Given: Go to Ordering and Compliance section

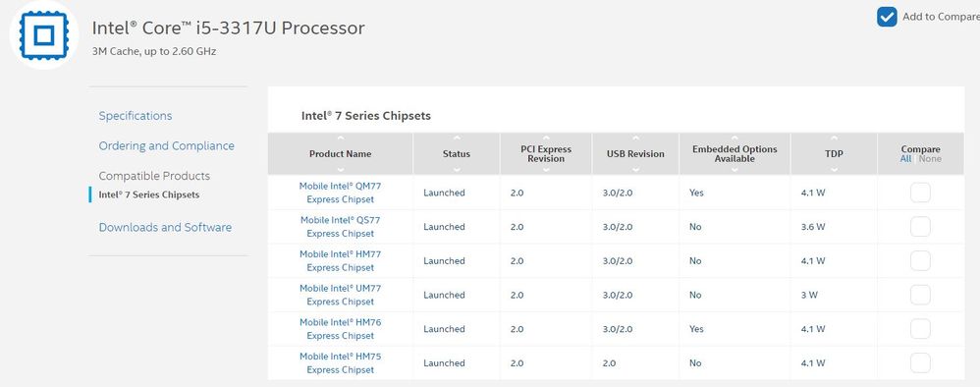Looking at the screenshot, I should click(x=166, y=145).
